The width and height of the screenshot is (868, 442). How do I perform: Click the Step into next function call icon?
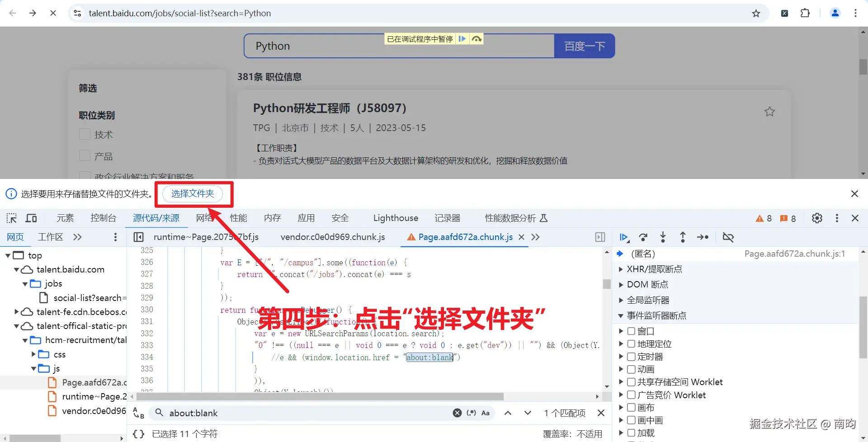[x=663, y=237]
